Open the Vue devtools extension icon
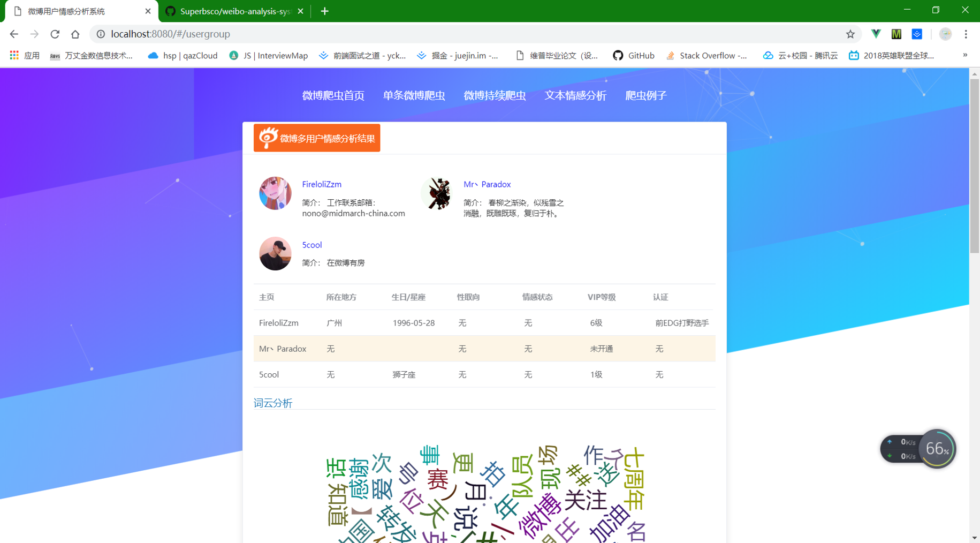 pos(876,34)
